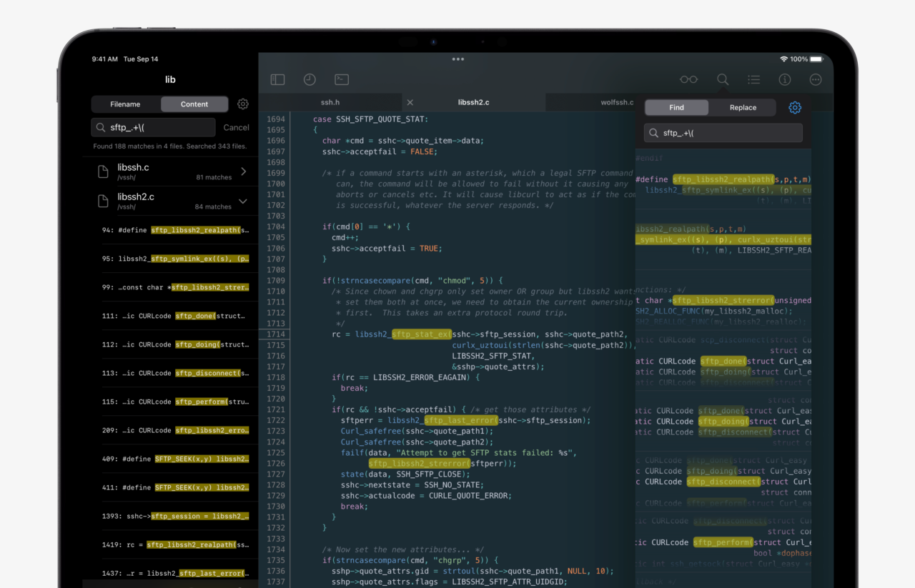The height and width of the screenshot is (588, 915).
Task: Switch sidebar search to Filename mode
Action: pos(127,104)
